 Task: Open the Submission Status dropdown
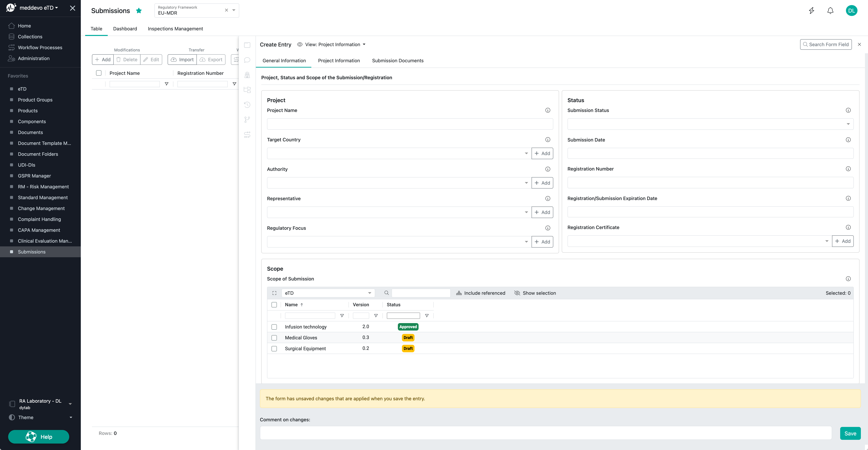pos(848,124)
